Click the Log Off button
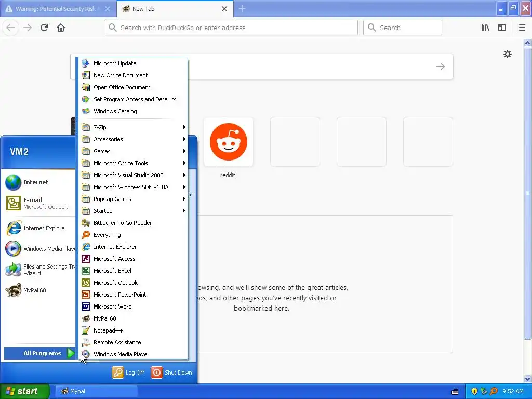Viewport: 532px width, 399px height. point(128,373)
